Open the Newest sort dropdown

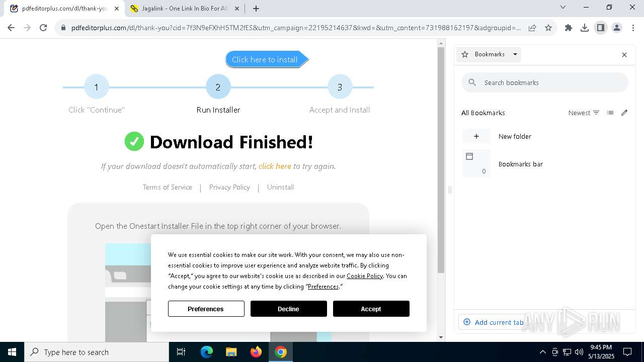pos(584,113)
